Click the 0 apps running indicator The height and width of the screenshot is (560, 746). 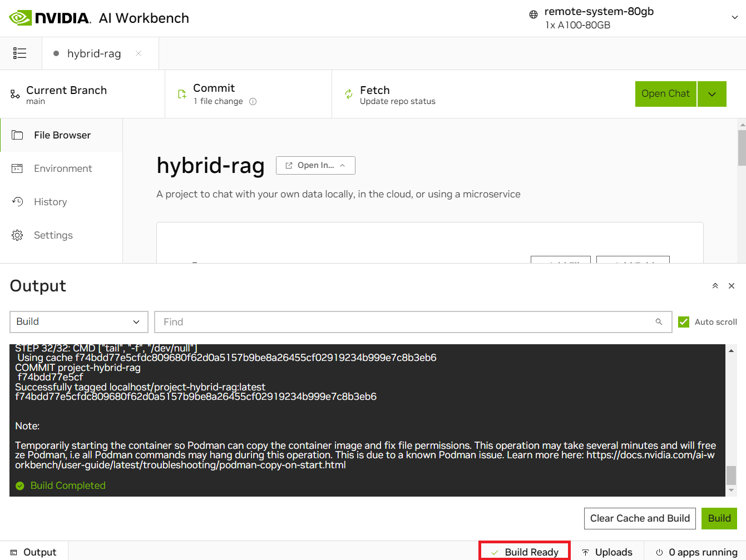pos(696,552)
